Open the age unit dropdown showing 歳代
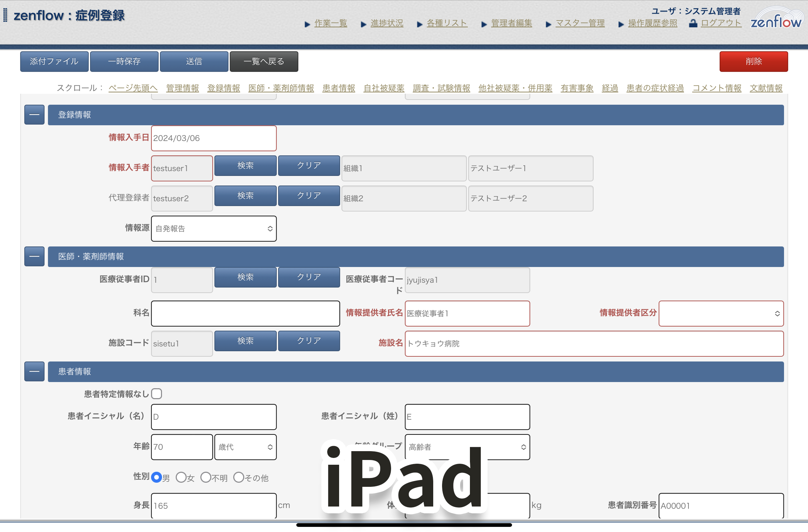The image size is (808, 532). [245, 447]
